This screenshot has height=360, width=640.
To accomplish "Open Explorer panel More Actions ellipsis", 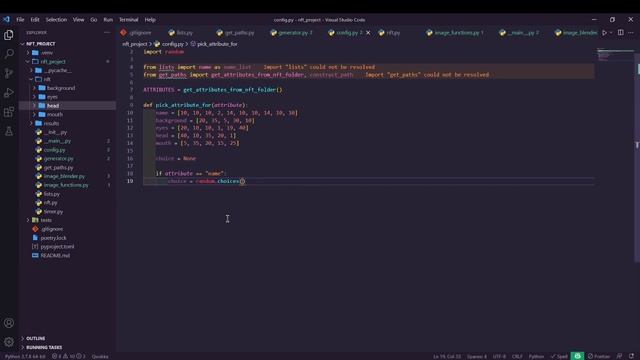I will (107, 32).
